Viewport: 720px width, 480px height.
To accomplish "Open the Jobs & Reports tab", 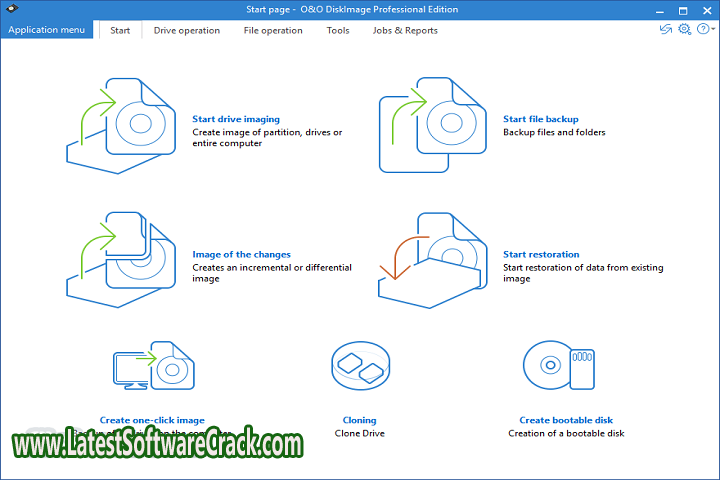I will pyautogui.click(x=405, y=30).
